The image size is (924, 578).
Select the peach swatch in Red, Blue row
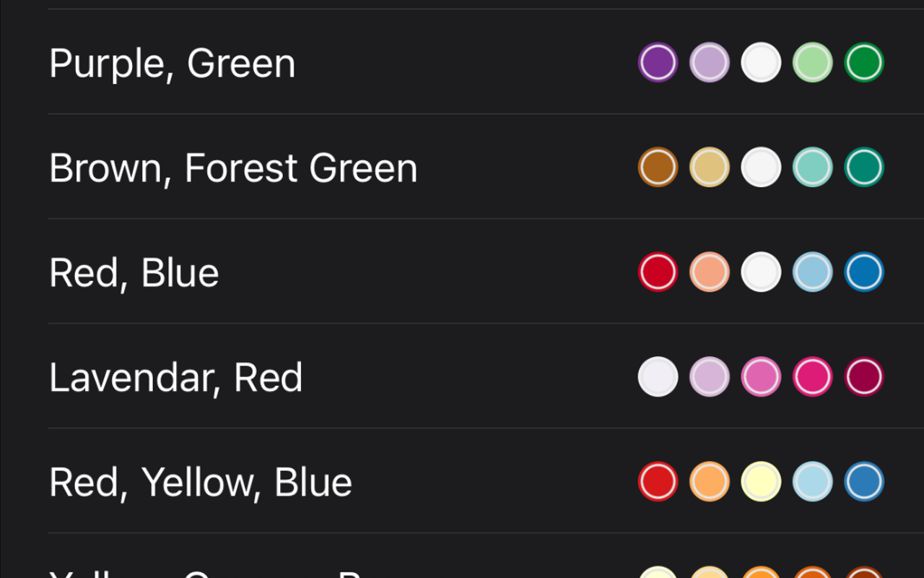click(x=709, y=272)
